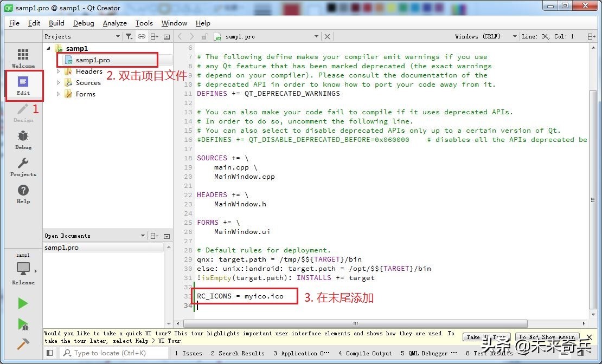Open the Welcome mode
This screenshot has height=364, width=602.
(23, 58)
